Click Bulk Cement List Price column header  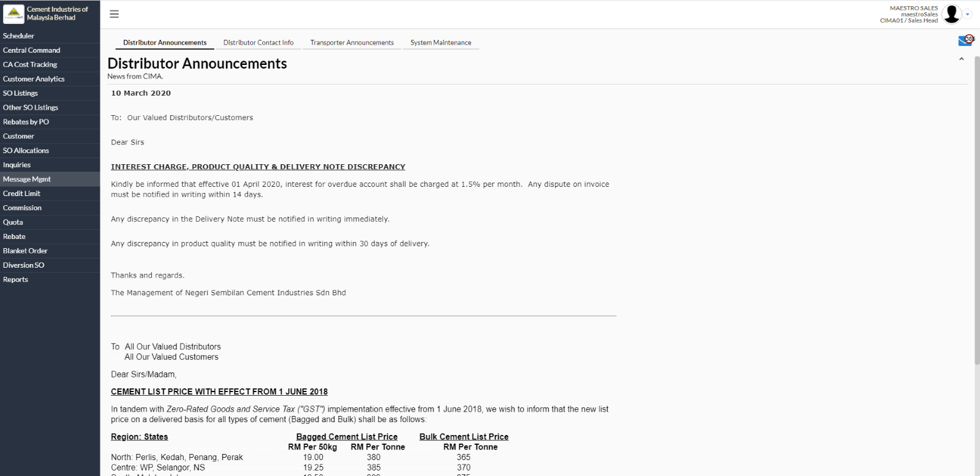click(464, 437)
